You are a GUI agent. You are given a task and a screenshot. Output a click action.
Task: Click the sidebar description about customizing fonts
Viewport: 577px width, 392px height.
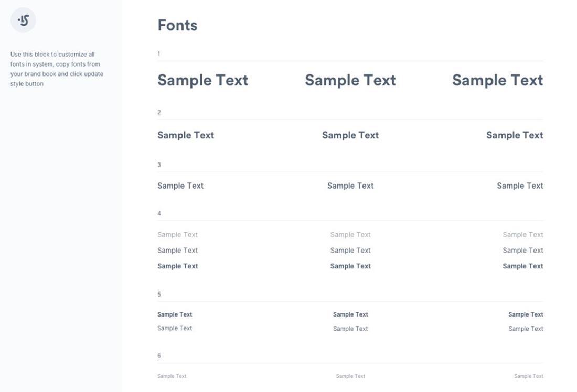57,69
